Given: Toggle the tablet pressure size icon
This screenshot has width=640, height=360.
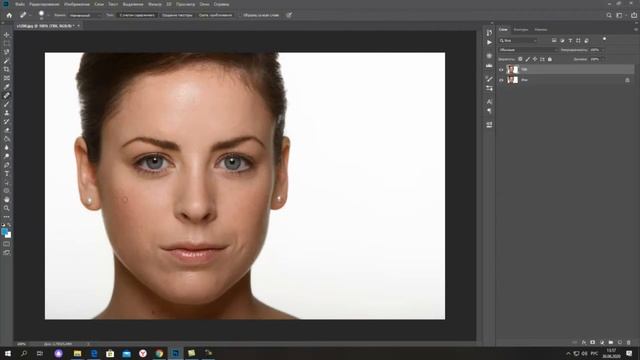Looking at the screenshot, I should click(289, 15).
